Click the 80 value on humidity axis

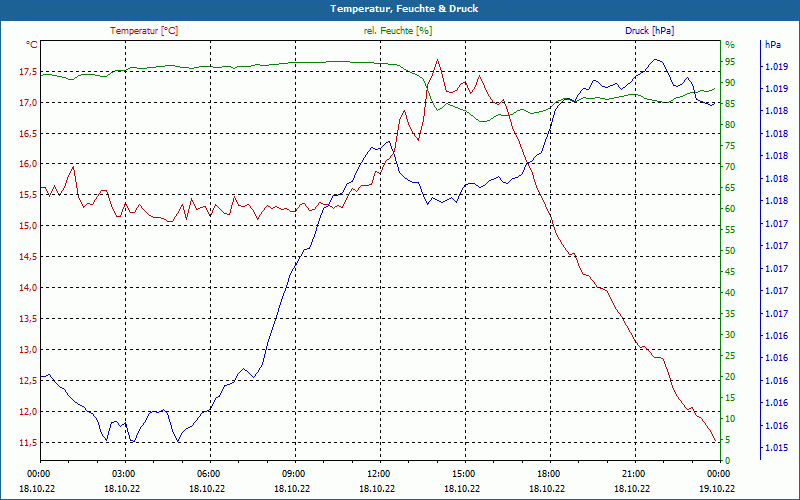click(x=730, y=124)
